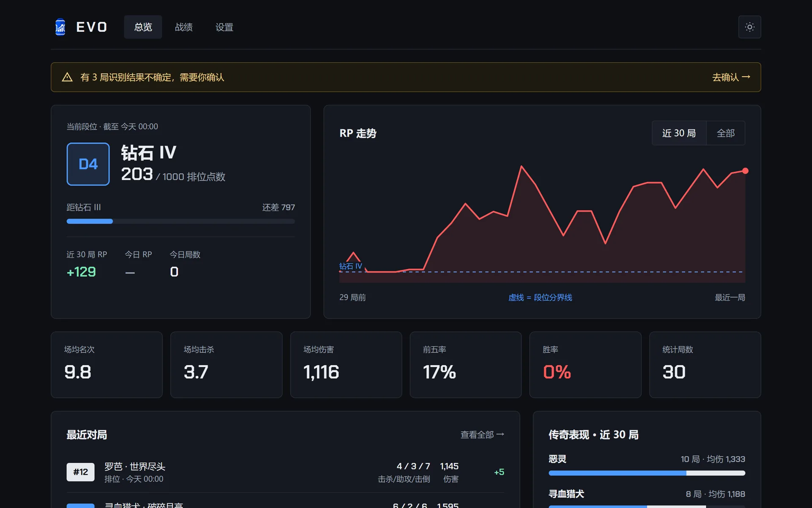Click the 今日局数 0 value
812x508 pixels.
tap(174, 272)
